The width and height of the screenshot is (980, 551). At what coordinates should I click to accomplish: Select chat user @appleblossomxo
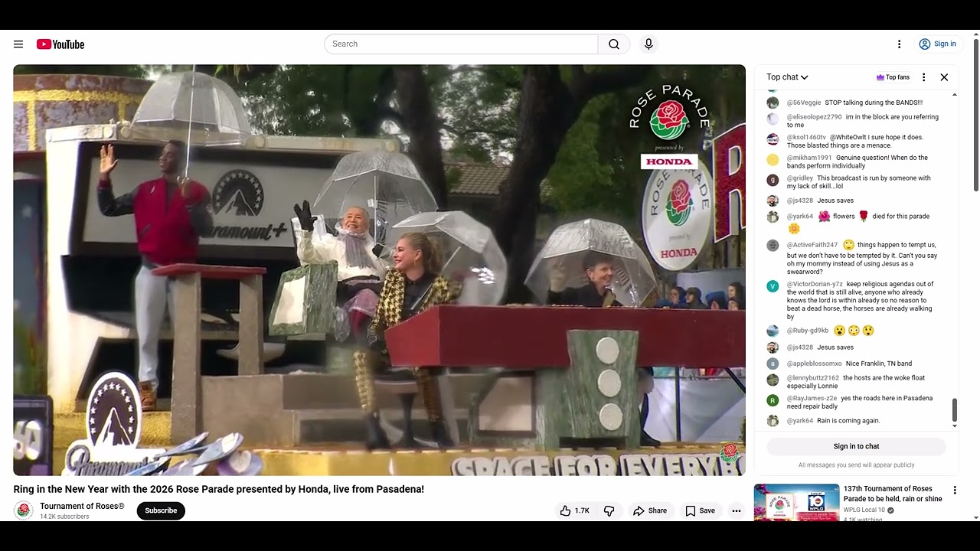coord(814,364)
